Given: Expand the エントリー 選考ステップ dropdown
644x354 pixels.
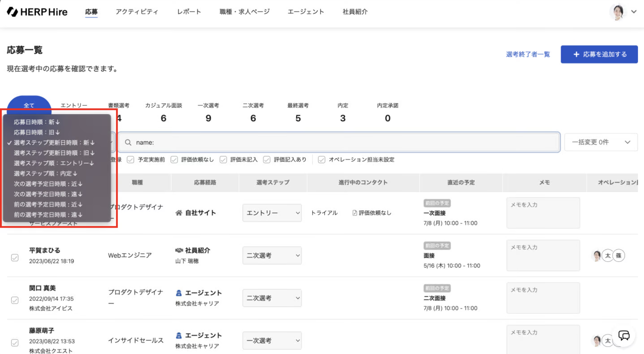Looking at the screenshot, I should [272, 213].
